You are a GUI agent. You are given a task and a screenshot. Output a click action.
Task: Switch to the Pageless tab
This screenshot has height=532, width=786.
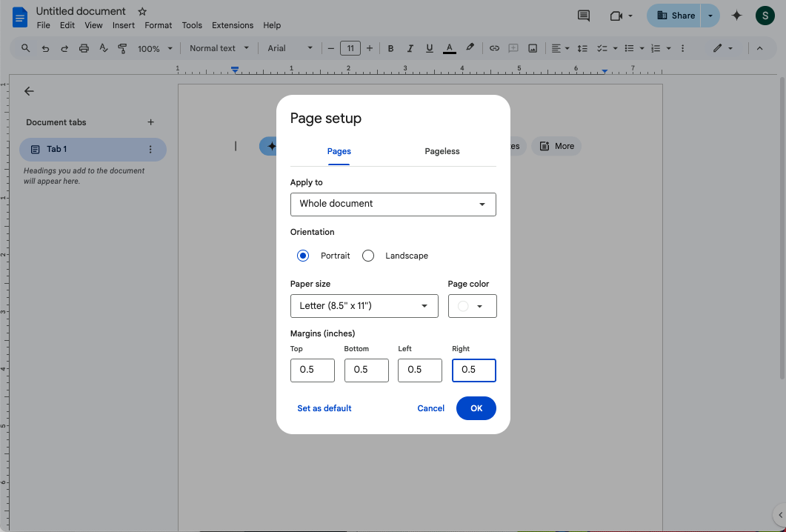tap(442, 151)
